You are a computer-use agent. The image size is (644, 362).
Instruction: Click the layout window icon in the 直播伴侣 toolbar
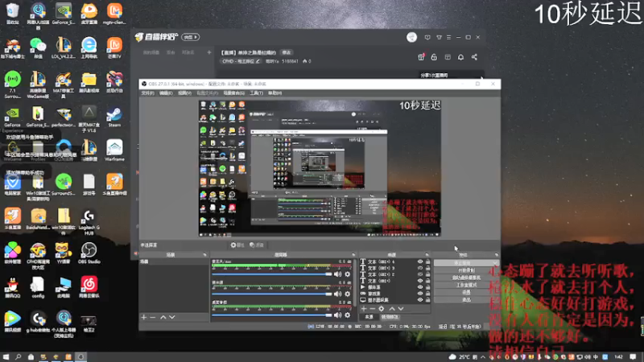click(448, 57)
